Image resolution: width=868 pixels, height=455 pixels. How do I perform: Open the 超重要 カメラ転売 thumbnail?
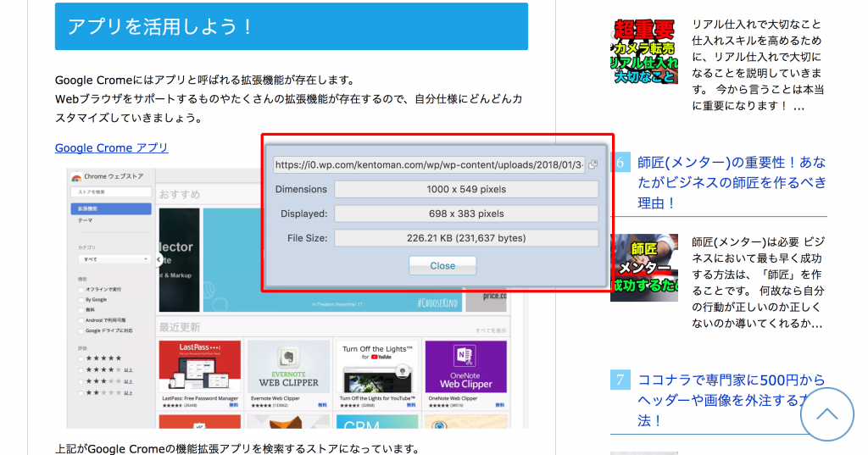coord(644,51)
